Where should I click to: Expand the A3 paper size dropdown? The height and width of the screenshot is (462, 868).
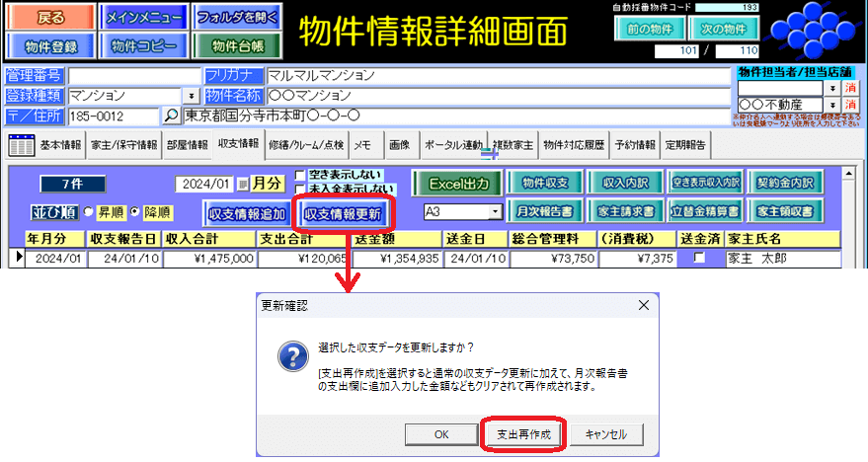tap(495, 212)
